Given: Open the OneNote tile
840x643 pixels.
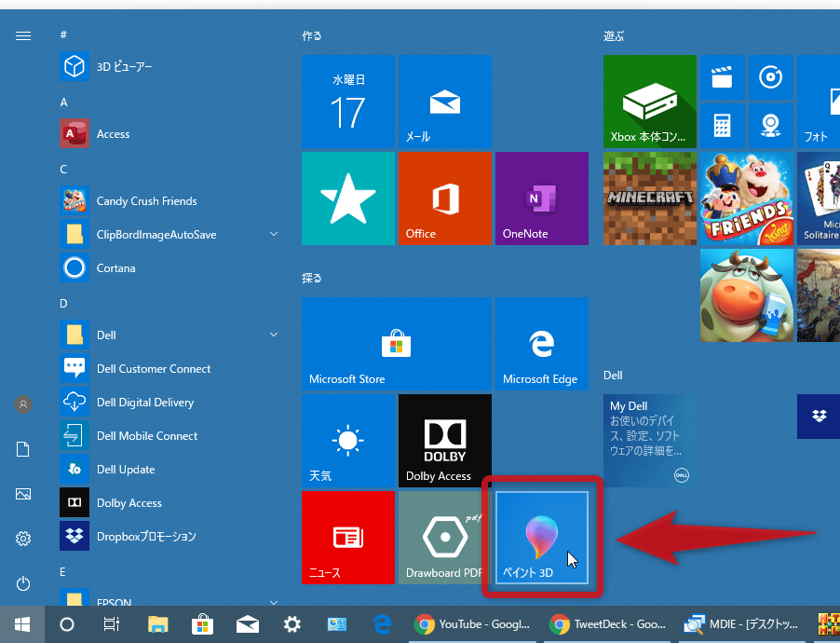Looking at the screenshot, I should (x=542, y=198).
